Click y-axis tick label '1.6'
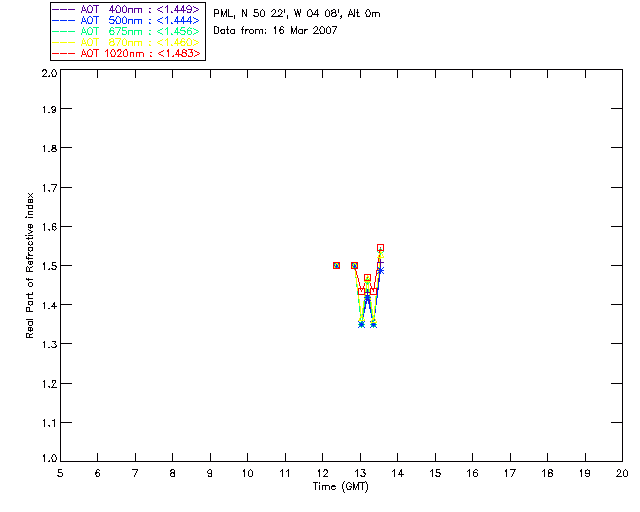 [49, 227]
